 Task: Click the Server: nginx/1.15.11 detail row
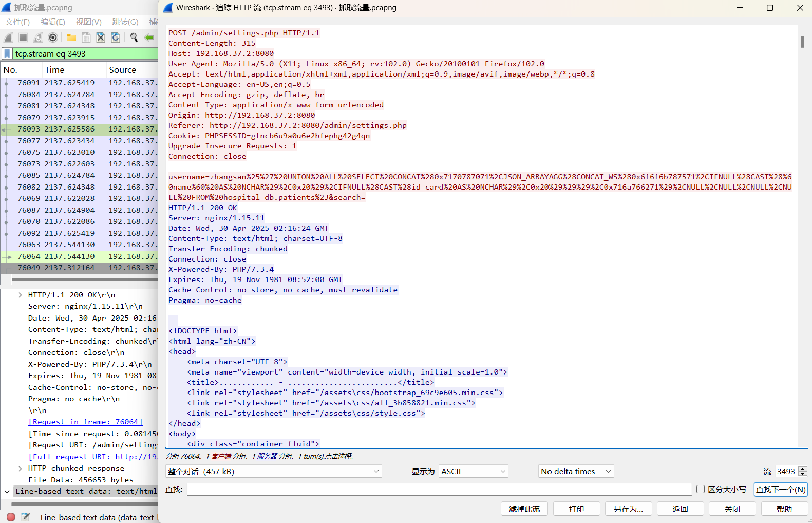(x=85, y=306)
